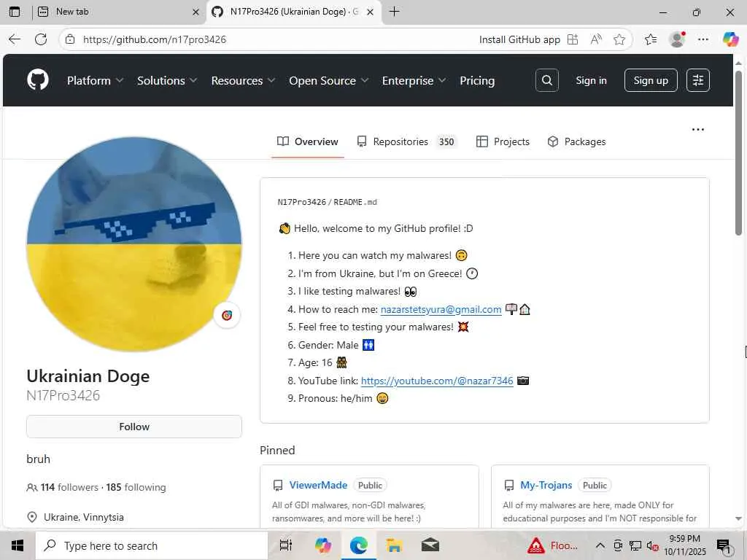Open the notification center icon
This screenshot has width=747, height=560.
[x=724, y=547]
